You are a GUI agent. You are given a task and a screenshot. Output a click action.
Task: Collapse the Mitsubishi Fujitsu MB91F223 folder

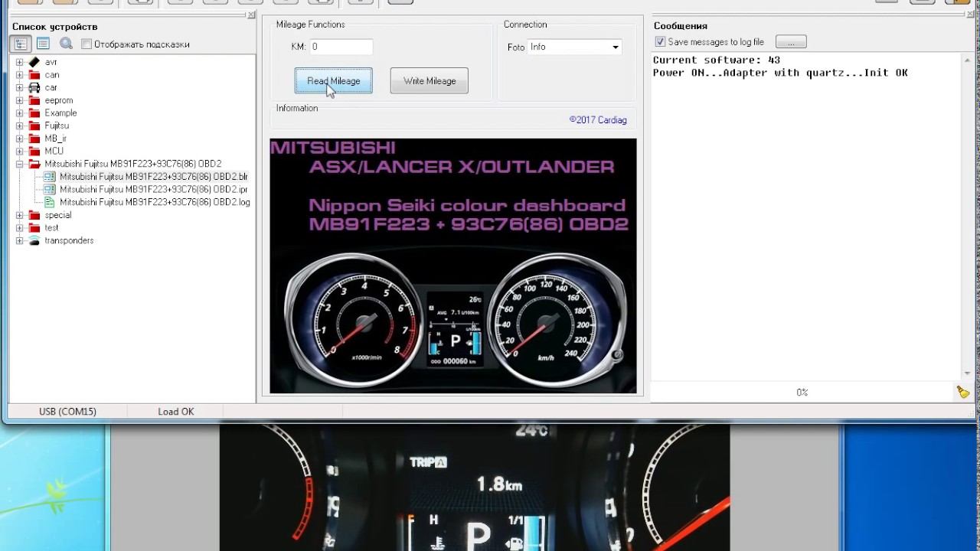tap(20, 164)
